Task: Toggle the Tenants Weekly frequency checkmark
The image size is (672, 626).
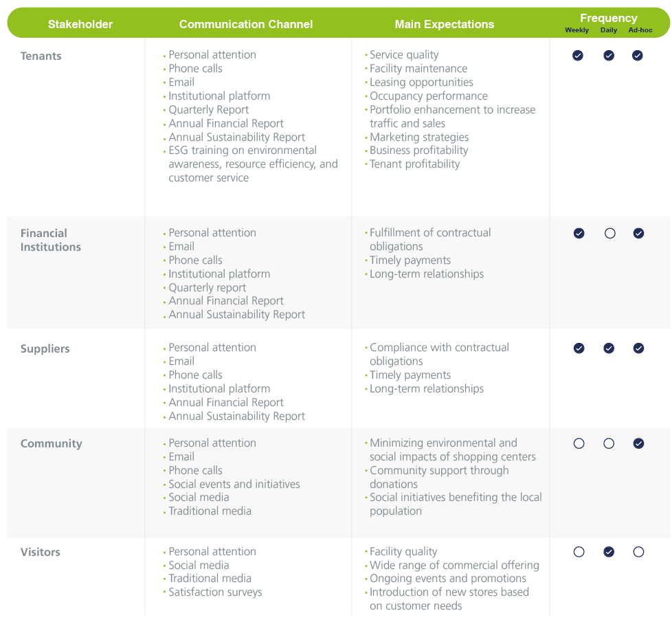Action: click(x=578, y=56)
